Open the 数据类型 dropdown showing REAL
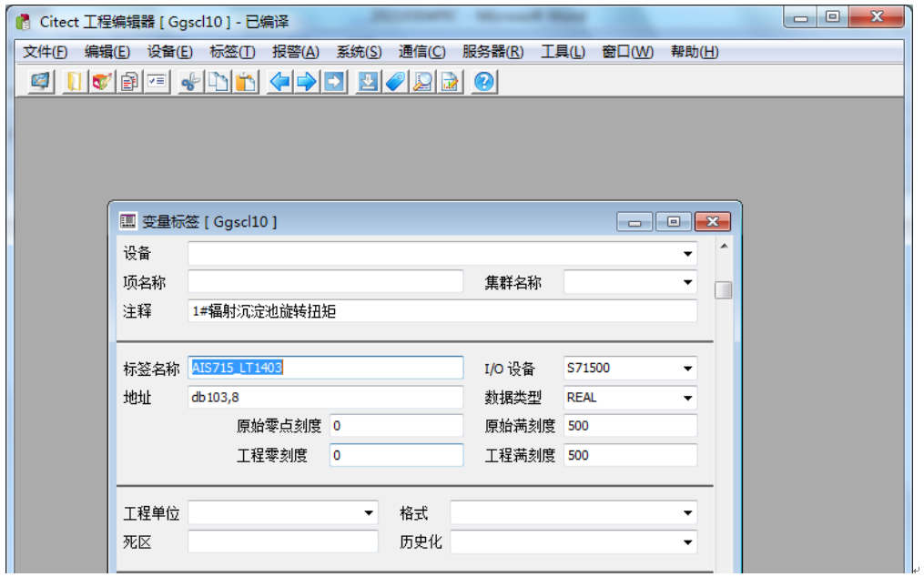Image resolution: width=924 pixels, height=577 pixels. [x=687, y=397]
